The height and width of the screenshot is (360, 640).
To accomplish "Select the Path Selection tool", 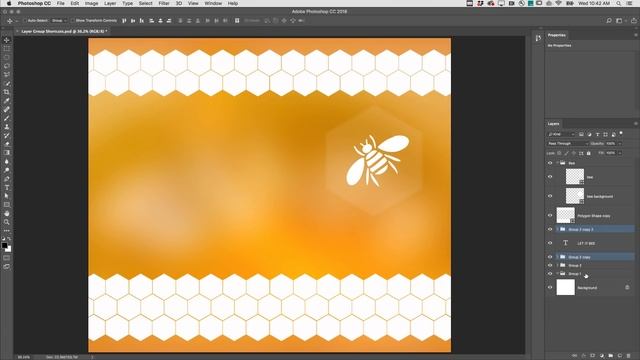I will [x=7, y=196].
